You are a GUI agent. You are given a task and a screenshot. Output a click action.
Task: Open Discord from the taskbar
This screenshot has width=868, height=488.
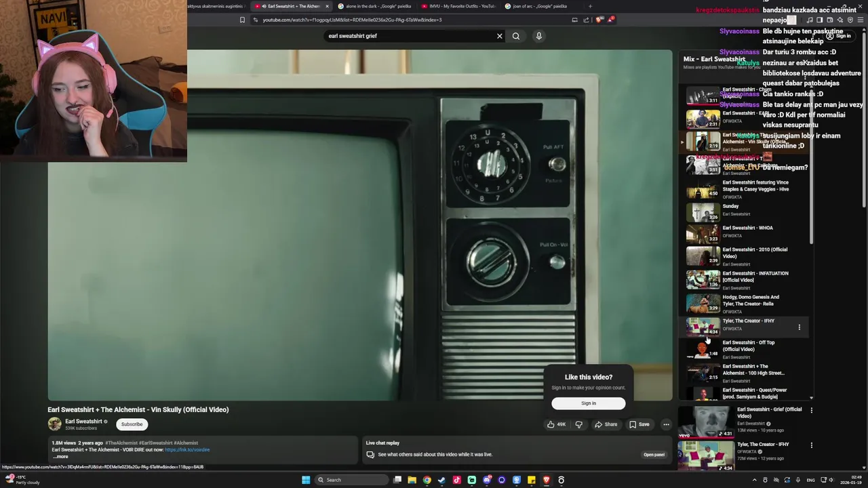click(x=486, y=480)
